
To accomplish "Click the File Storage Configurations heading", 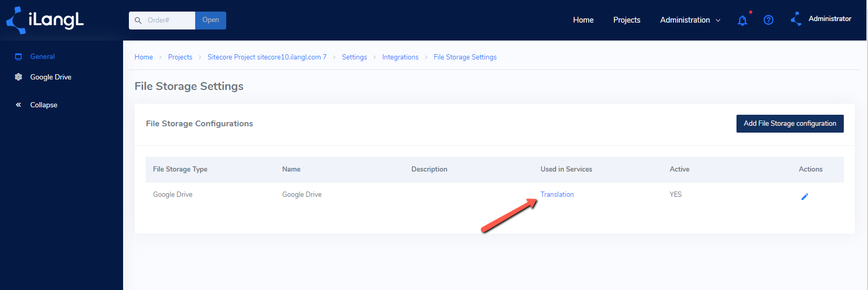I will tap(199, 124).
